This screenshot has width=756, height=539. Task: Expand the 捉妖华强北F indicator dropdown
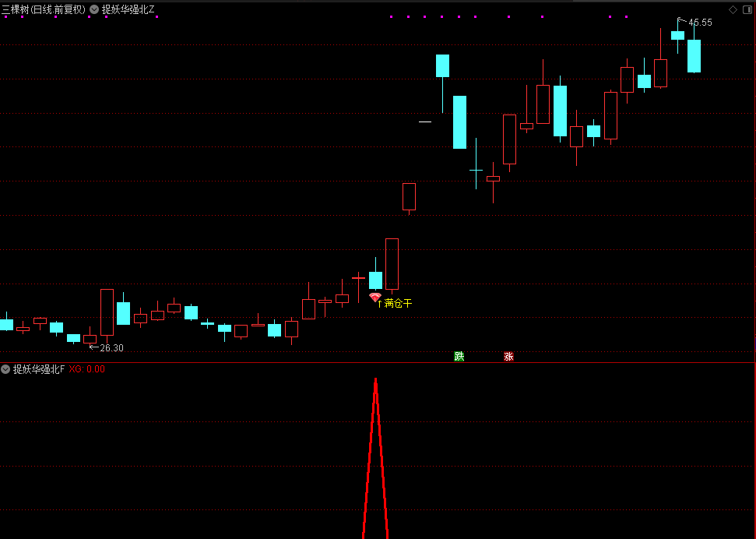6,369
